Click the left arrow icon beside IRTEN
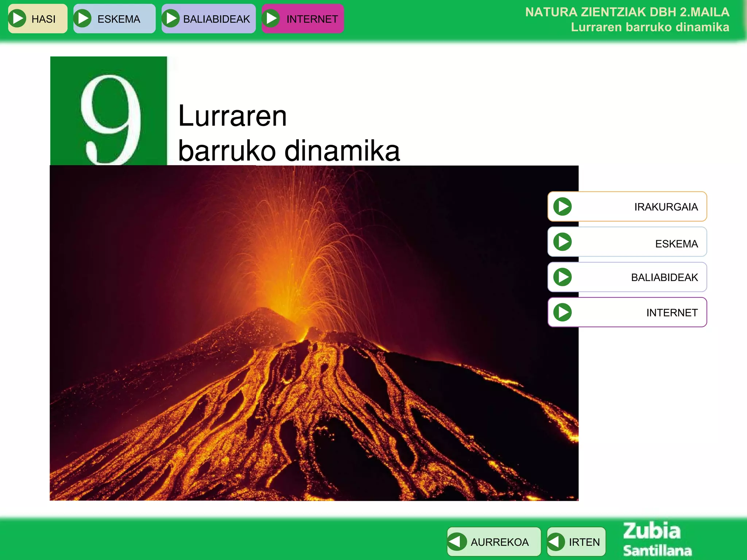The width and height of the screenshot is (747, 560). point(556,541)
